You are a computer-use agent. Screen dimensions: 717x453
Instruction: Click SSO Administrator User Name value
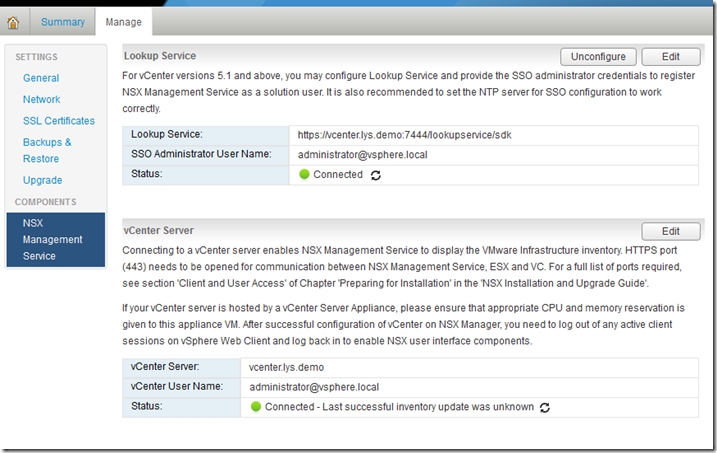point(363,155)
